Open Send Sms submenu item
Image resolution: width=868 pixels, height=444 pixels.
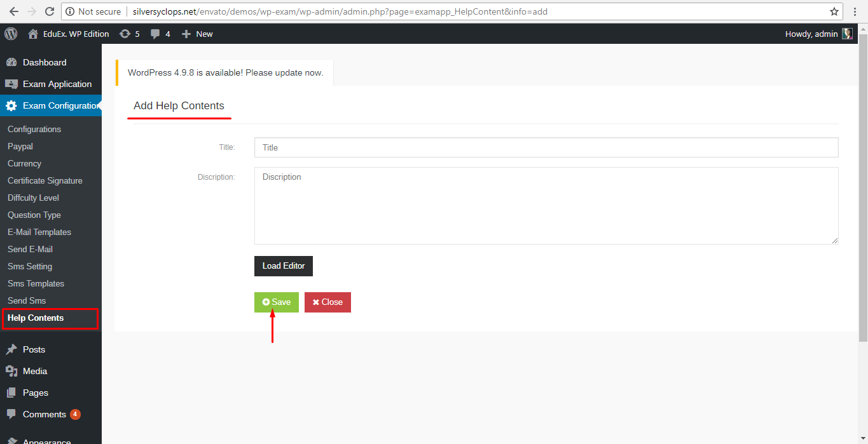click(x=27, y=300)
